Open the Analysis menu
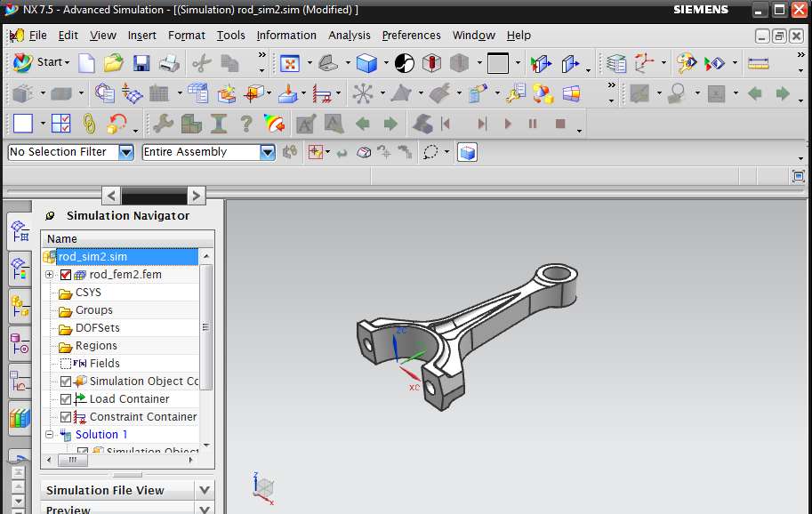 (x=349, y=36)
